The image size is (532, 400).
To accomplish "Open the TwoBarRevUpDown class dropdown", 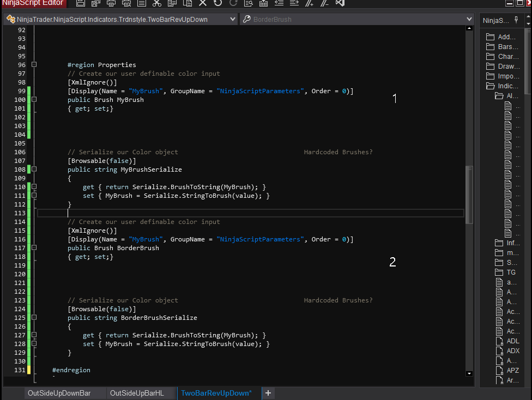I will (x=233, y=20).
